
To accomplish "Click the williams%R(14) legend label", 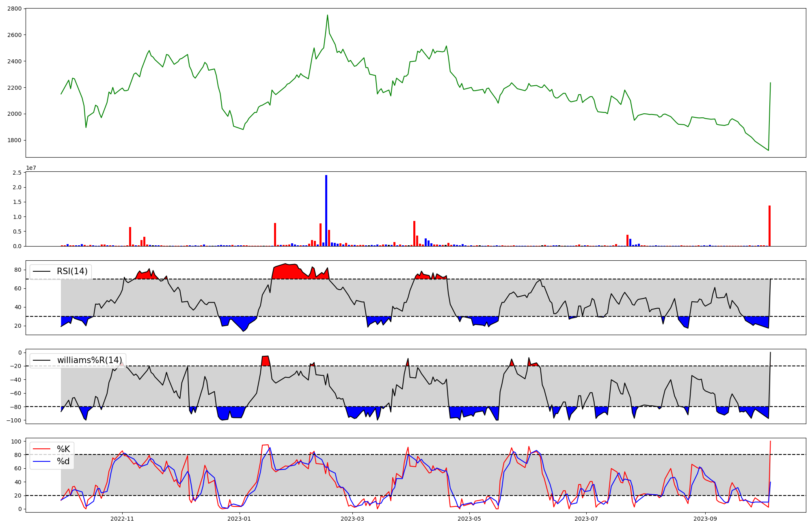I will (x=89, y=360).
